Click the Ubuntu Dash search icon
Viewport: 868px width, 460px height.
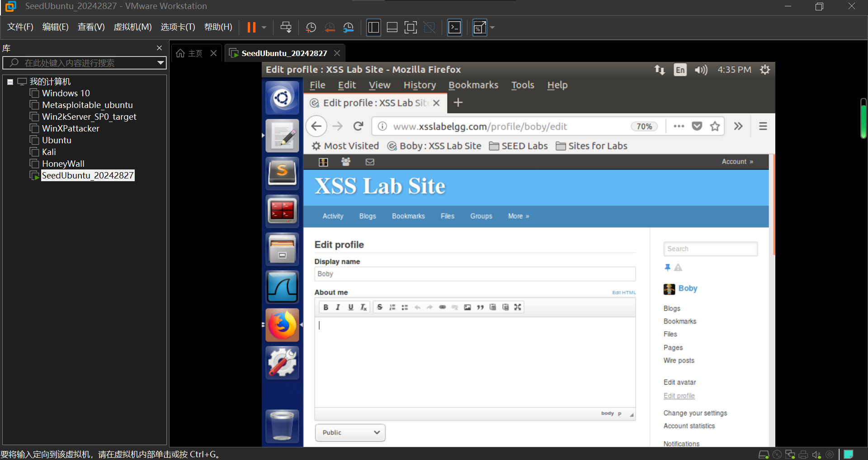[282, 98]
